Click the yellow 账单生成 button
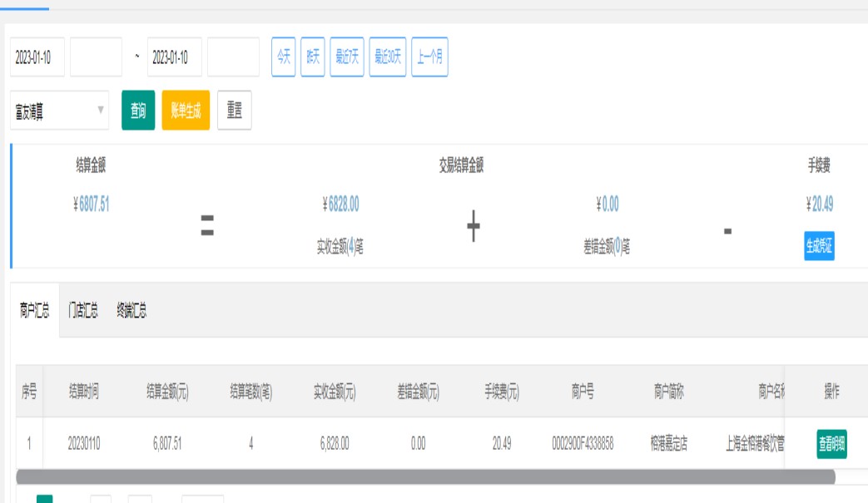Screen dimensions: 868x503 186,111
